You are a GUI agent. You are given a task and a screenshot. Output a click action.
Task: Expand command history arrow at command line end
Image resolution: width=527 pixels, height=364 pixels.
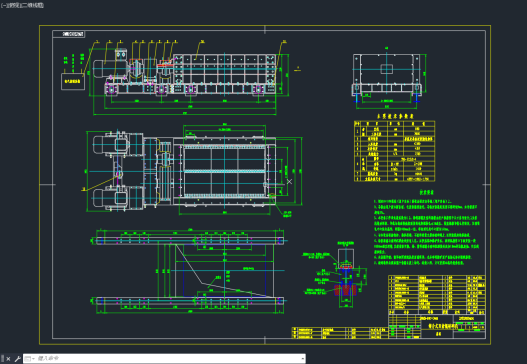(302, 359)
